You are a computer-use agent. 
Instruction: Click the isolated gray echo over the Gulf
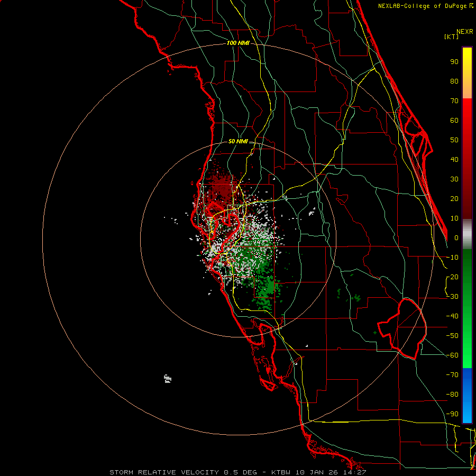[x=168, y=379]
